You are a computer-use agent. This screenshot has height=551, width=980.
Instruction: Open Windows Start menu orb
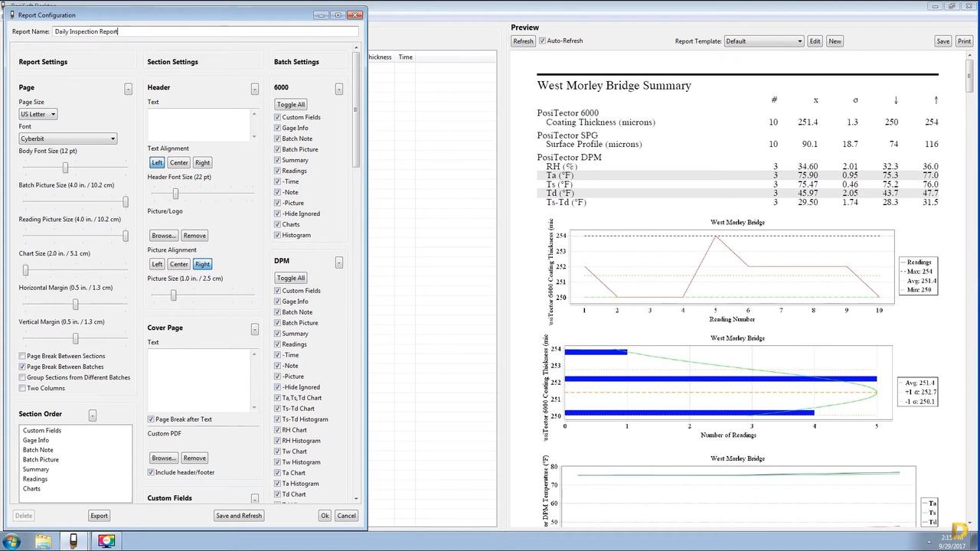click(12, 541)
